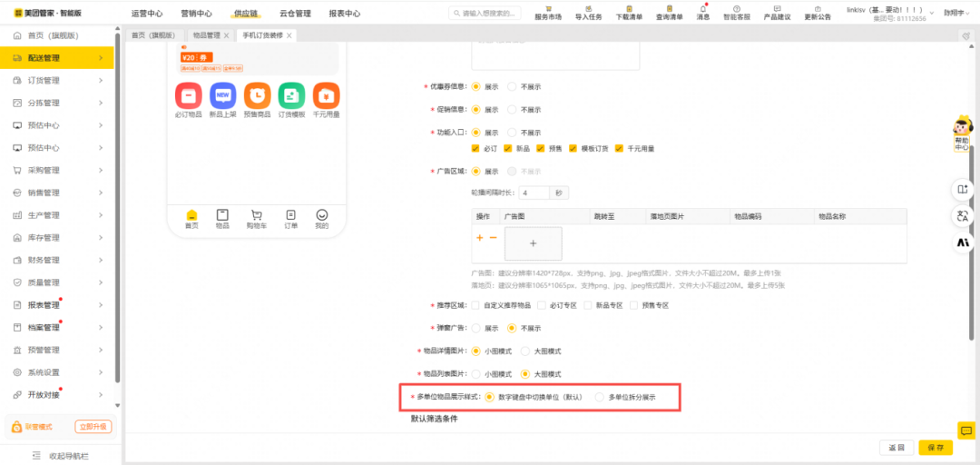Image resolution: width=980 pixels, height=465 pixels.
Task: Tap the 购物车 cart icon in preview
Action: (257, 215)
